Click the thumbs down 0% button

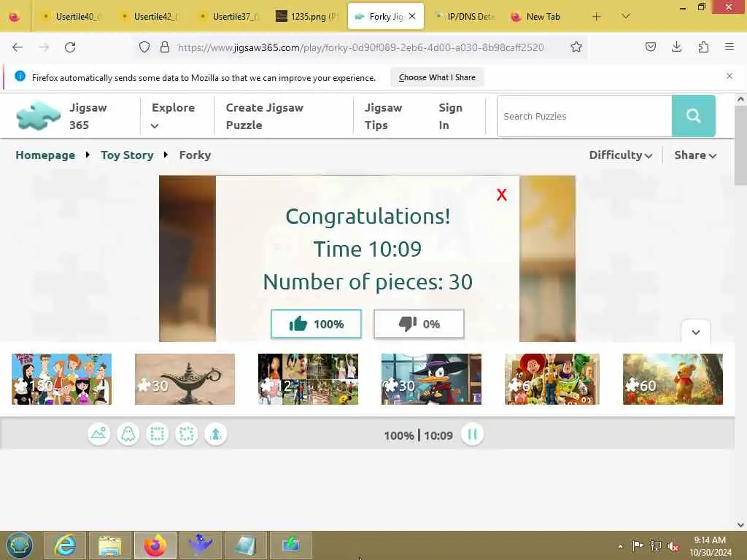point(419,324)
